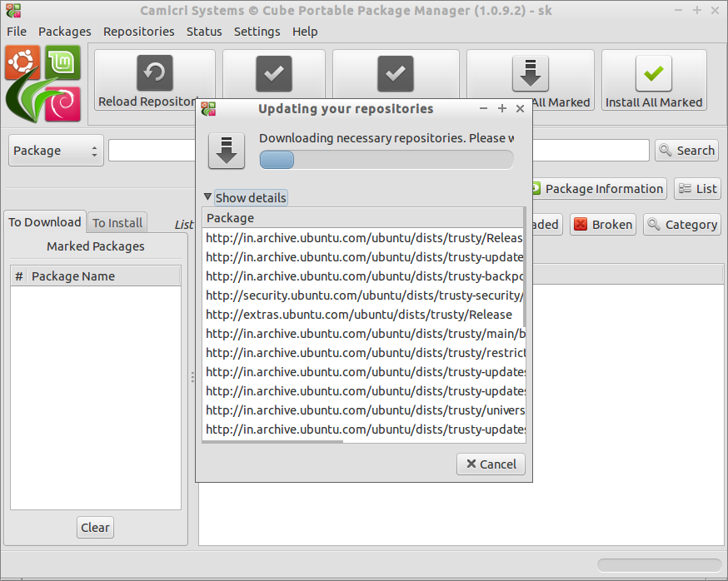Click the List button
Image resolution: width=728 pixels, height=581 pixels.
[696, 189]
